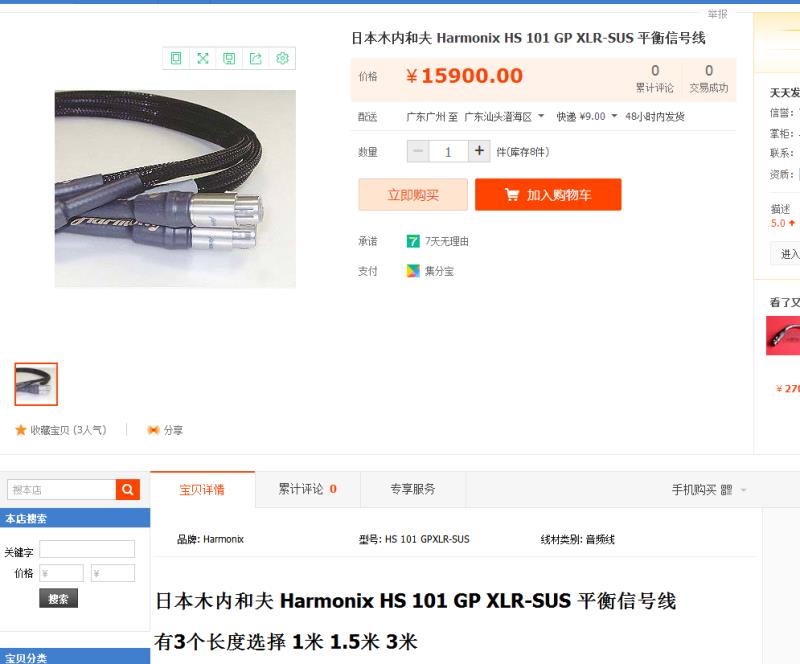Favorite this item via the star icon

pos(20,430)
